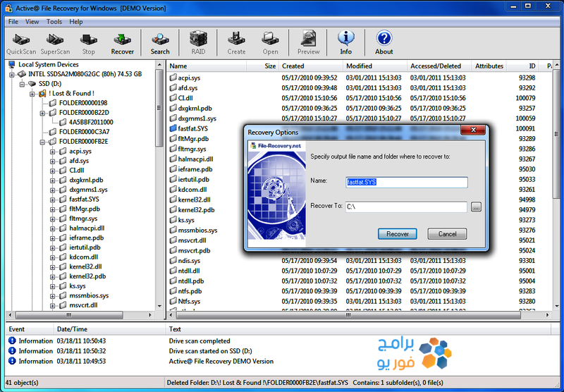
Task: Cancel the Recovery Options dialog
Action: point(447,234)
